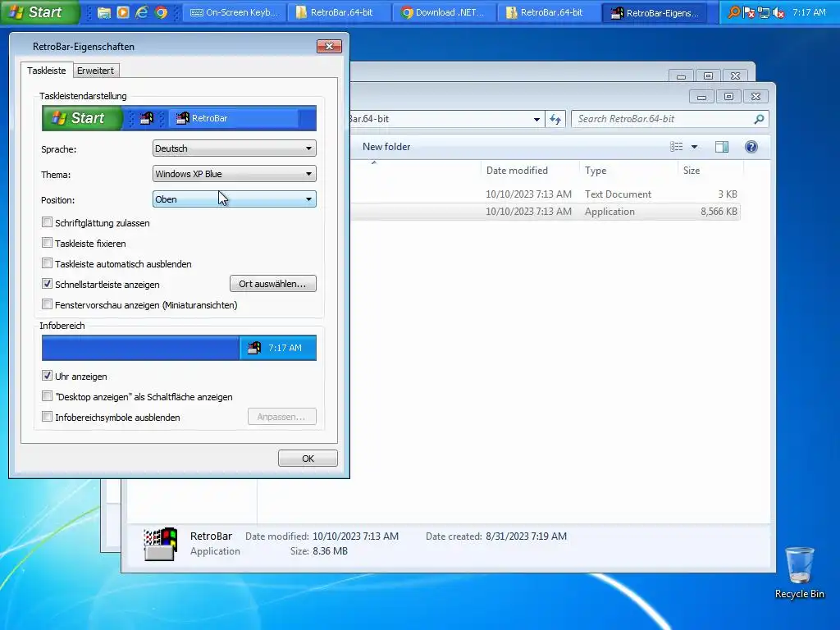Launch Windows Media Player quick launch icon

[123, 12]
